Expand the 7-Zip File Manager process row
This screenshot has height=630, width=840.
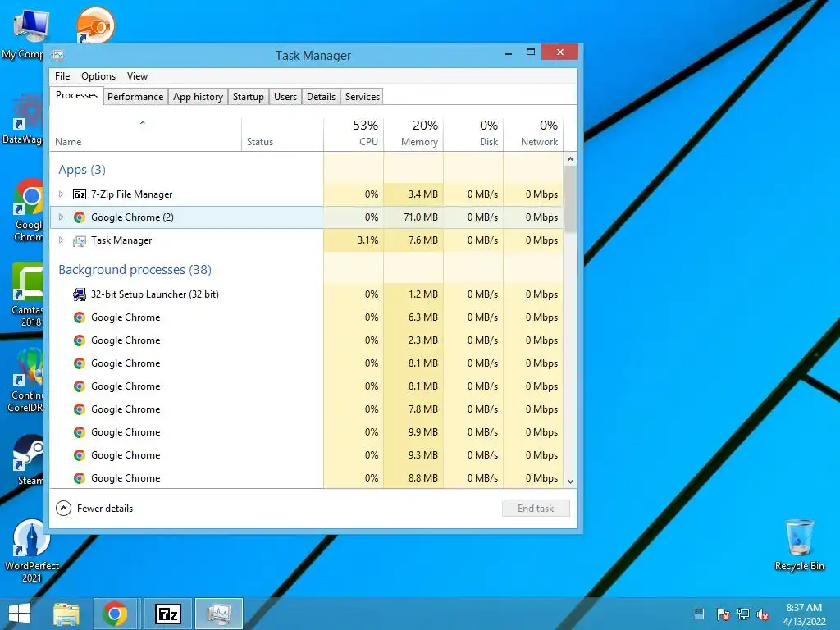tap(61, 194)
